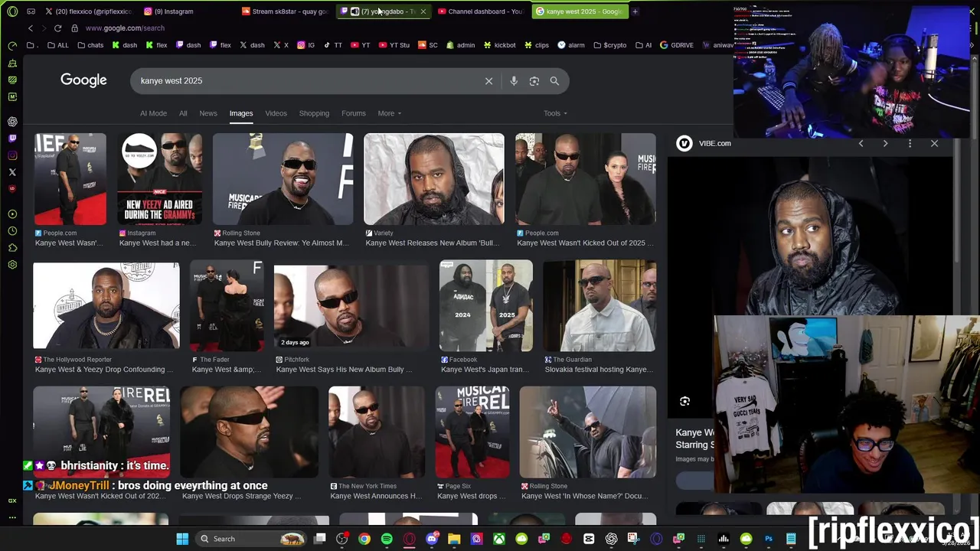The height and width of the screenshot is (551, 980).
Task: Expand the ALL bookmarks folder
Action: pyautogui.click(x=58, y=45)
